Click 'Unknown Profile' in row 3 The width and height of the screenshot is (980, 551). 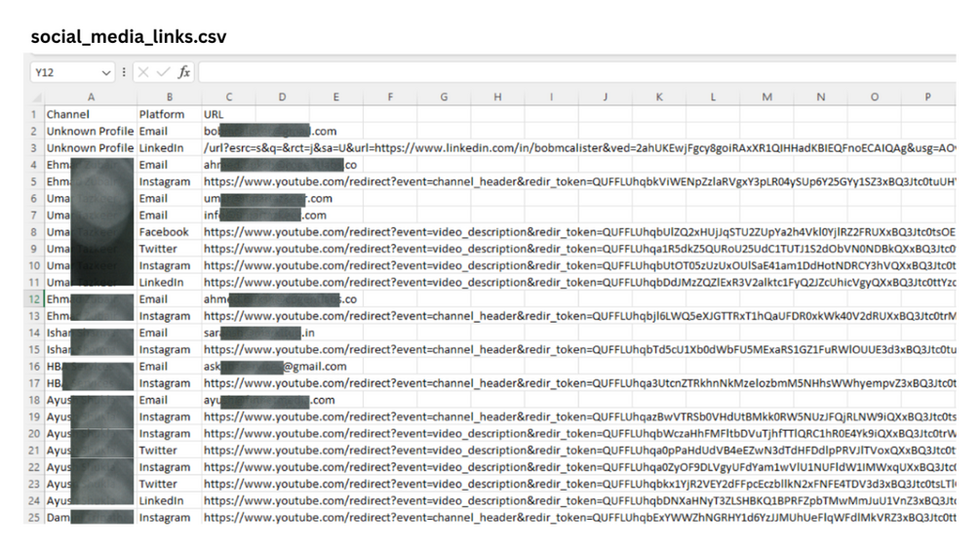[x=91, y=148]
